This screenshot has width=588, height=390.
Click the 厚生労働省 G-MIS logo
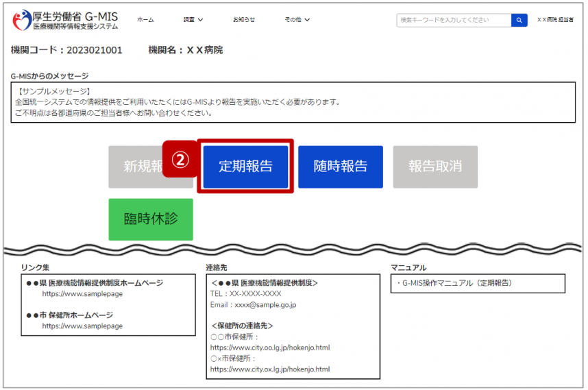[66, 21]
